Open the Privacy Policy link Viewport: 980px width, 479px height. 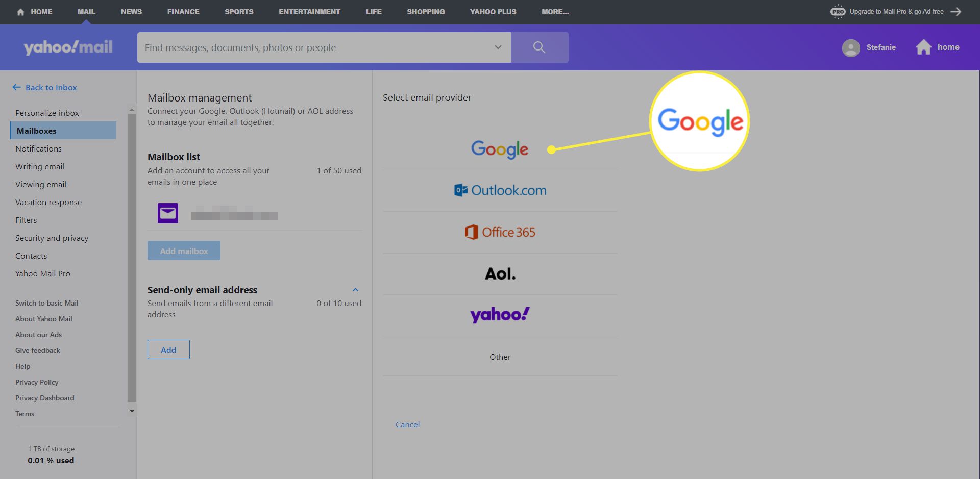(x=37, y=382)
